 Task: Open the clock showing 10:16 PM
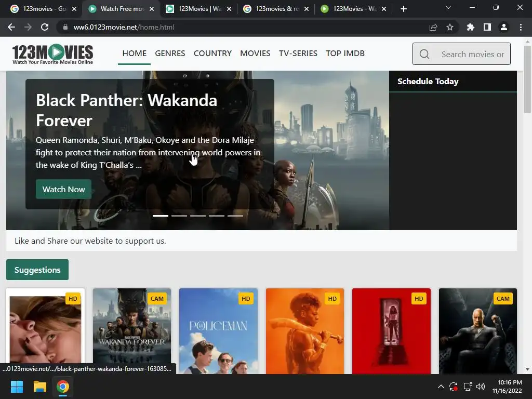(507, 387)
